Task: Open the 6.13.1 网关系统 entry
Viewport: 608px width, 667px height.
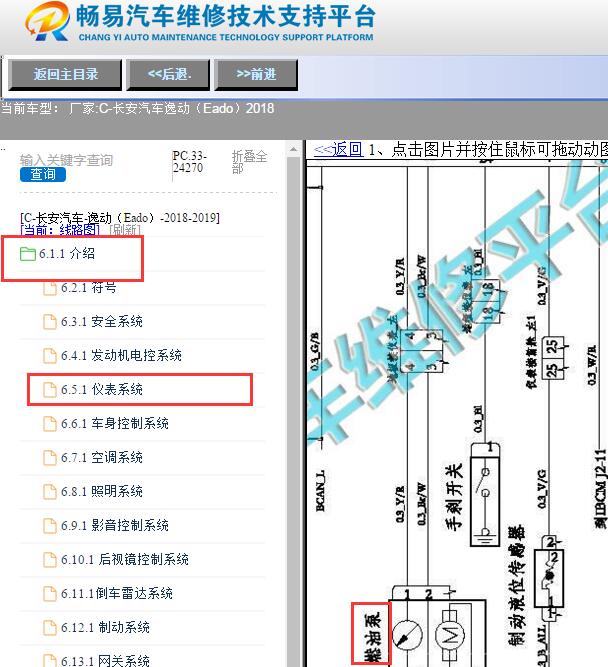Action: click(x=105, y=661)
